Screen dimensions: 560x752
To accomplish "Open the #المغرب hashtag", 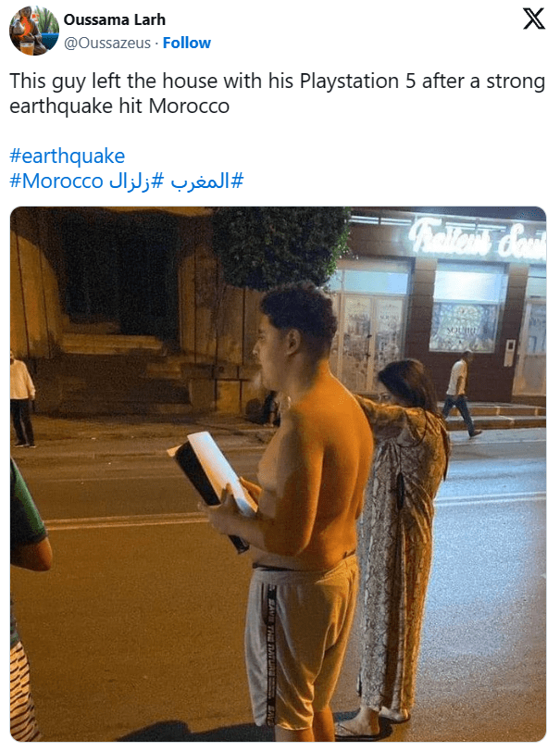I will coord(207,182).
